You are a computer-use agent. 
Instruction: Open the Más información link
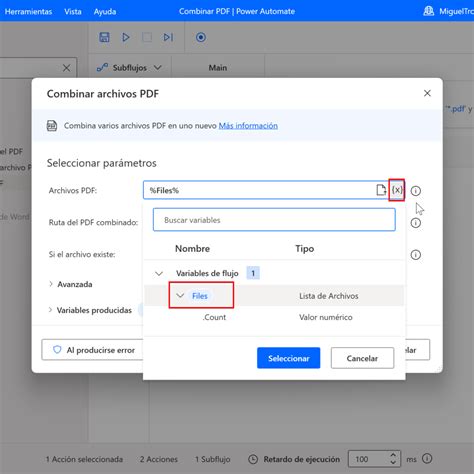point(248,126)
